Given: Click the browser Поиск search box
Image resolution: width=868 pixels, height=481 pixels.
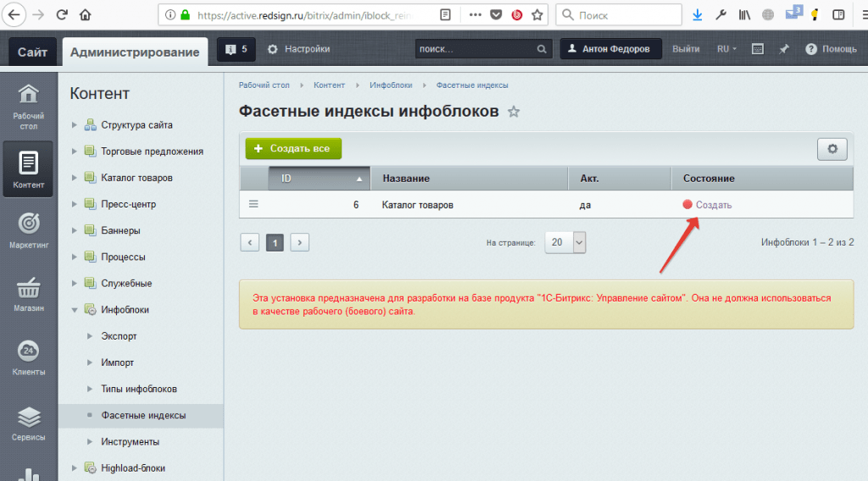Looking at the screenshot, I should click(x=618, y=15).
